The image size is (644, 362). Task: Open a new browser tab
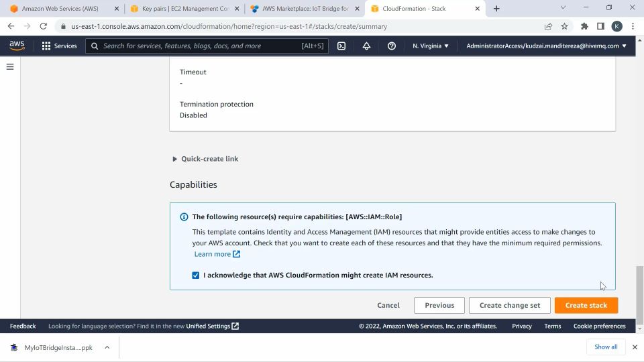coord(496,9)
